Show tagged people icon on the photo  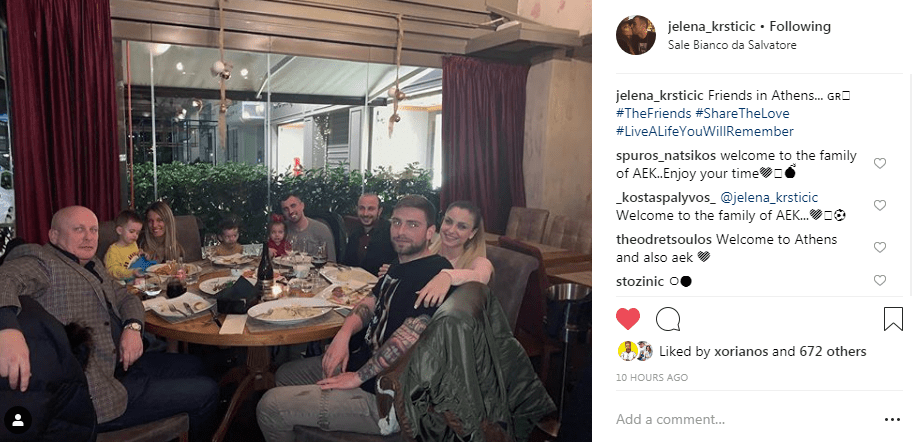(18, 420)
